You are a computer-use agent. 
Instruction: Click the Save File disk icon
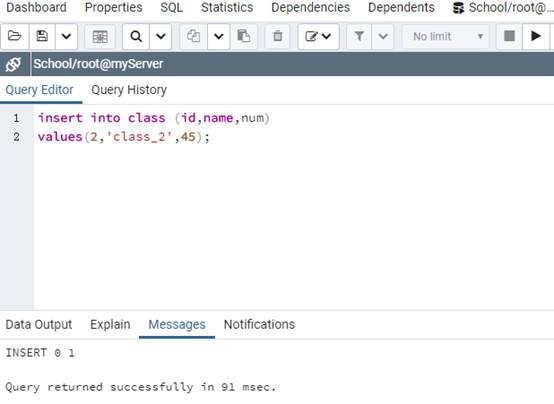coord(42,36)
